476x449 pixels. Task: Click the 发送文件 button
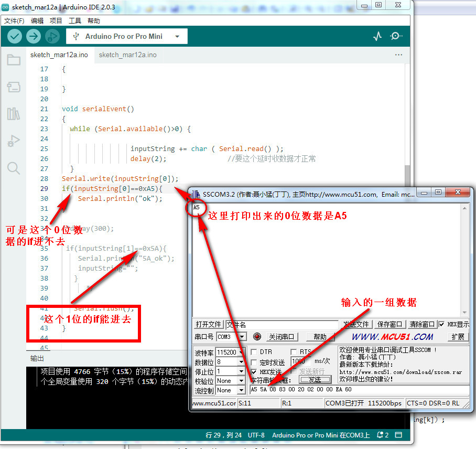[x=356, y=325]
